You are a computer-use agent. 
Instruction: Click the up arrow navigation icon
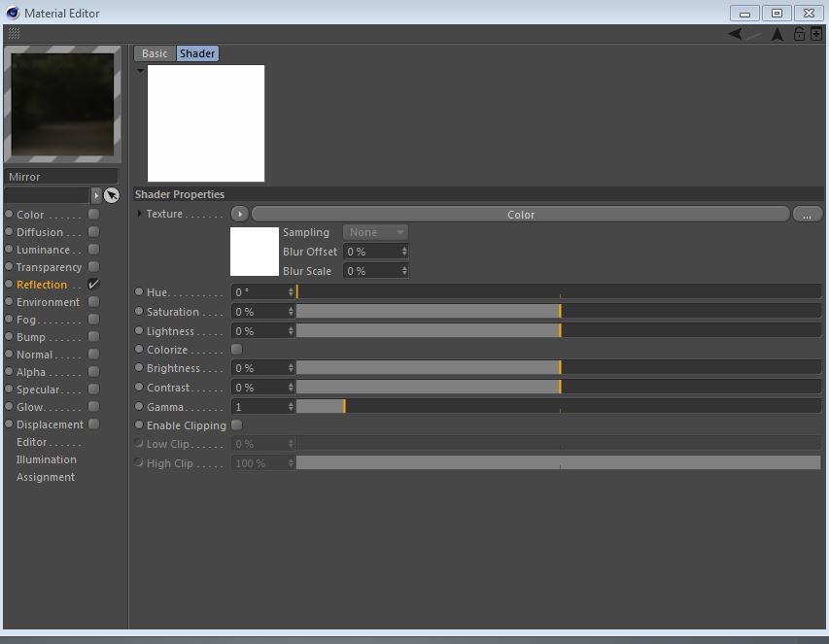tap(777, 34)
